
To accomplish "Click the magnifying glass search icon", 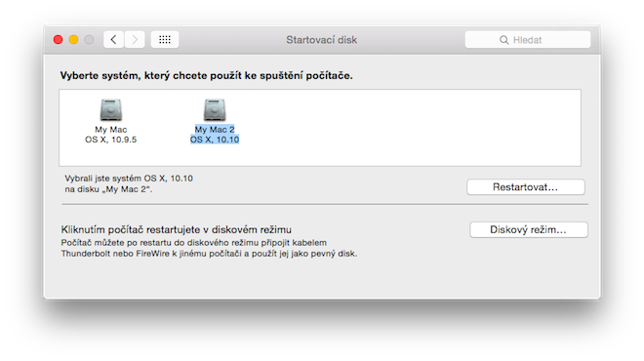I will (503, 40).
